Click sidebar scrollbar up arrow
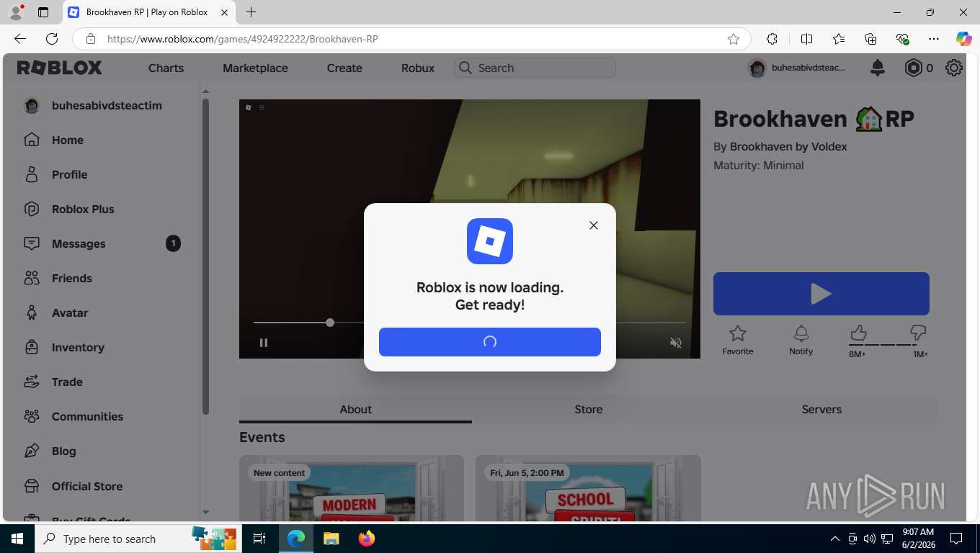Viewport: 980px width, 553px height. 205,91
